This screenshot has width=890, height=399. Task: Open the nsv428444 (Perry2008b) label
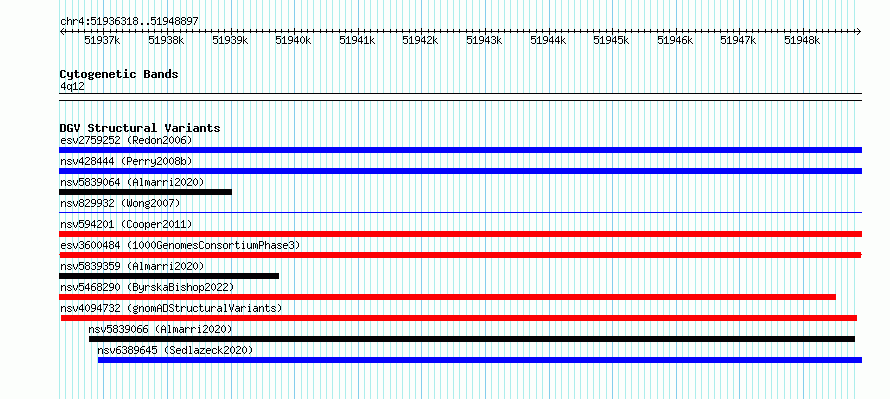126,161
